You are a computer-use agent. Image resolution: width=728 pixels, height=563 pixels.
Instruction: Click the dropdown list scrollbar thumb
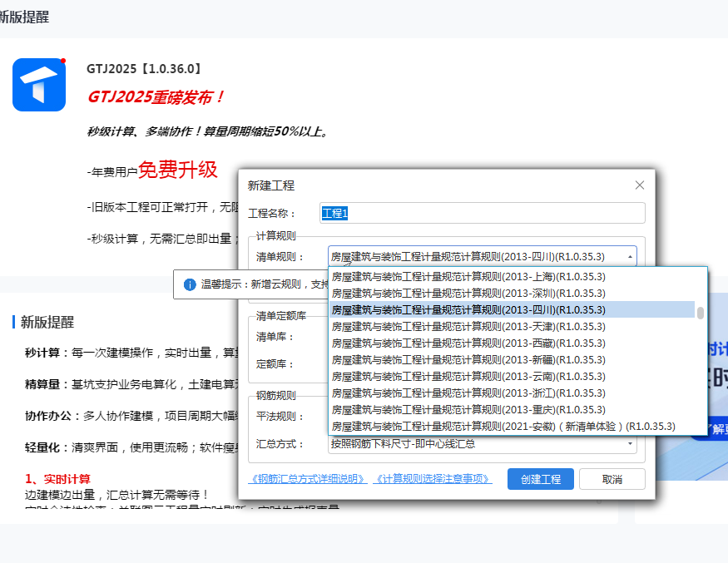pos(701,314)
